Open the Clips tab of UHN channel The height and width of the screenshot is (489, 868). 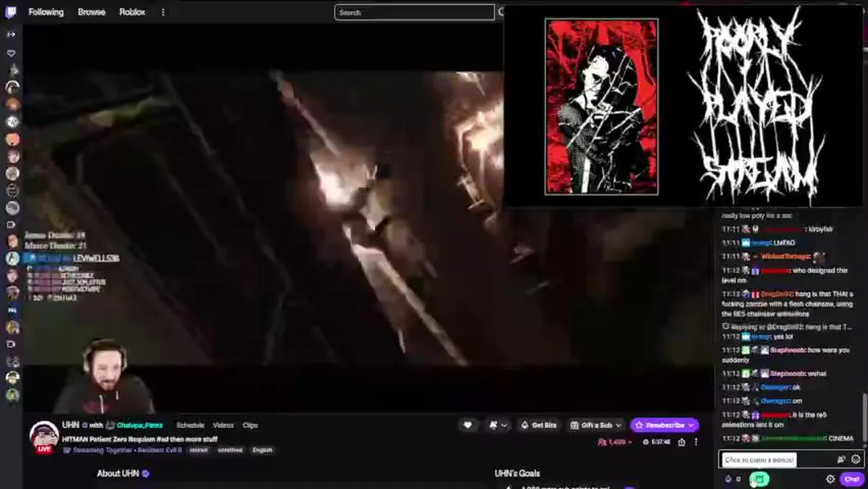(x=251, y=425)
